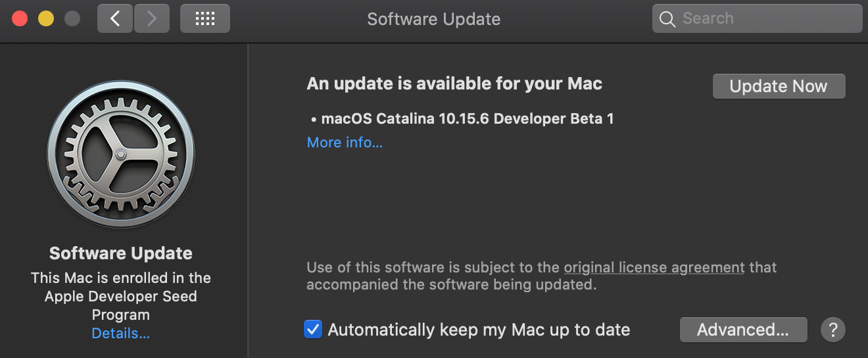Click the Software Update window title
Image resolution: width=868 pixels, height=358 pixels.
434,18
